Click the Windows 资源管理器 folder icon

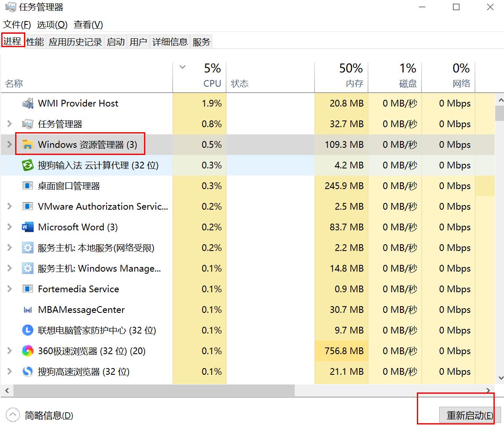[27, 144]
